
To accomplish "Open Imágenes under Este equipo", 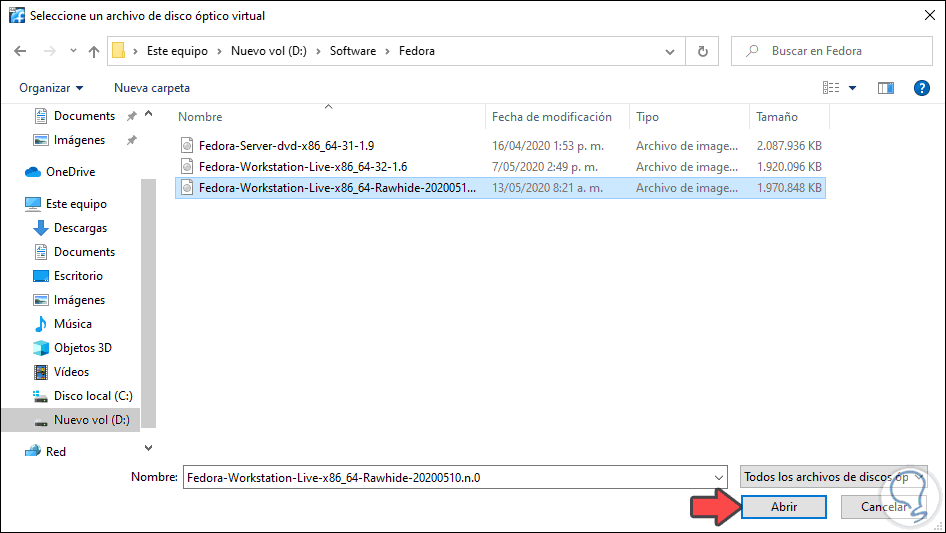I will 69,300.
